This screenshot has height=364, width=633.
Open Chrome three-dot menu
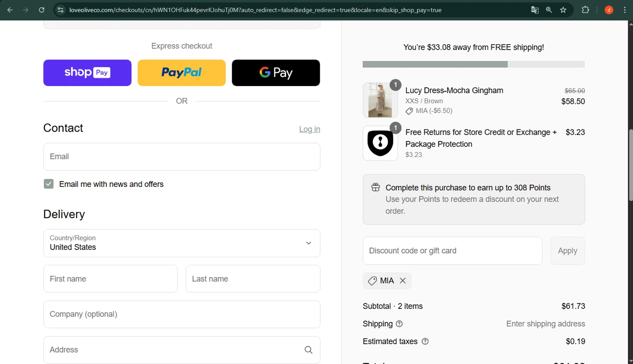click(625, 10)
